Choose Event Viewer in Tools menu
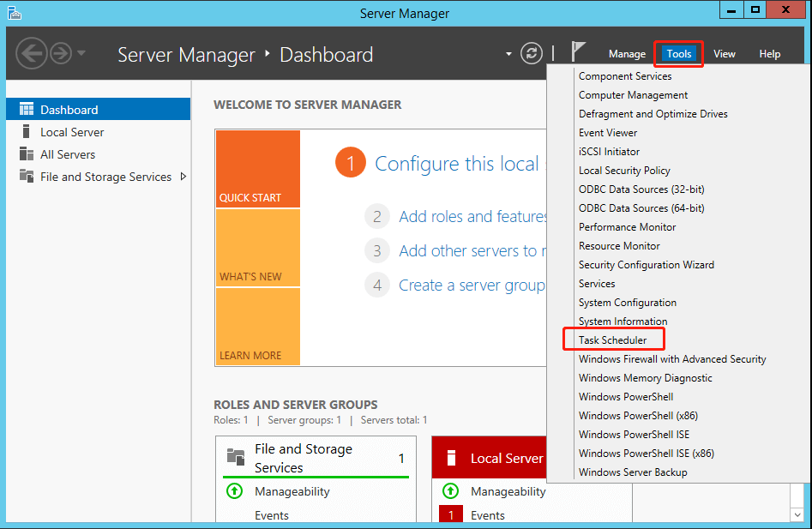This screenshot has width=812, height=529. click(608, 133)
